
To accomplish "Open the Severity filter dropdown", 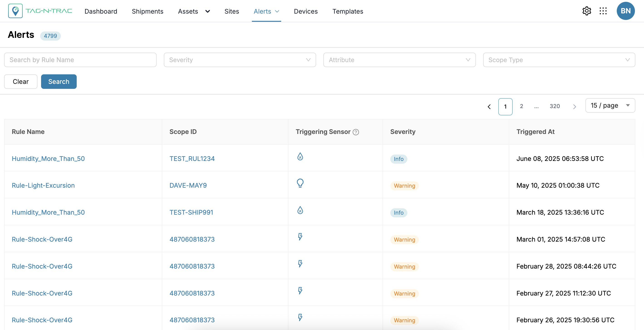I will [x=240, y=60].
